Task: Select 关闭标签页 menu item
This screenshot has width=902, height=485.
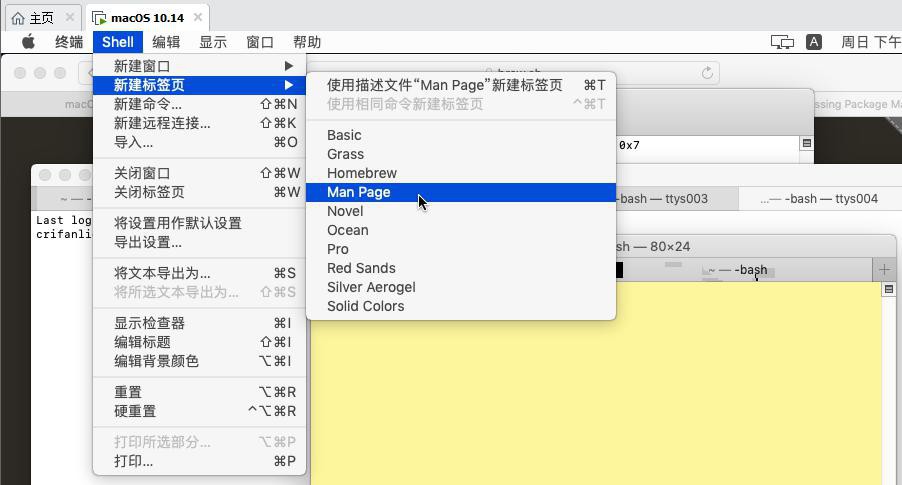Action: coord(200,192)
